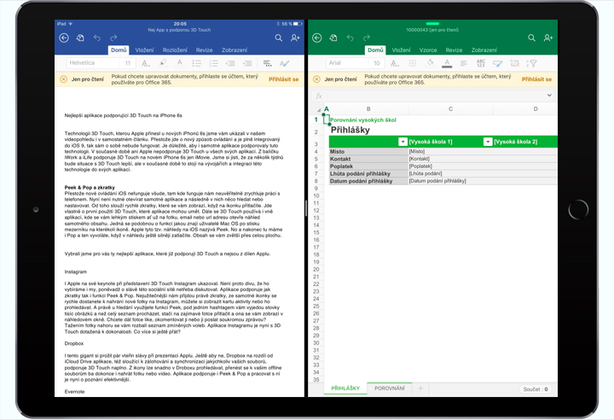The height and width of the screenshot is (420, 614).
Task: Open the styles icon in Word
Action: [x=285, y=63]
